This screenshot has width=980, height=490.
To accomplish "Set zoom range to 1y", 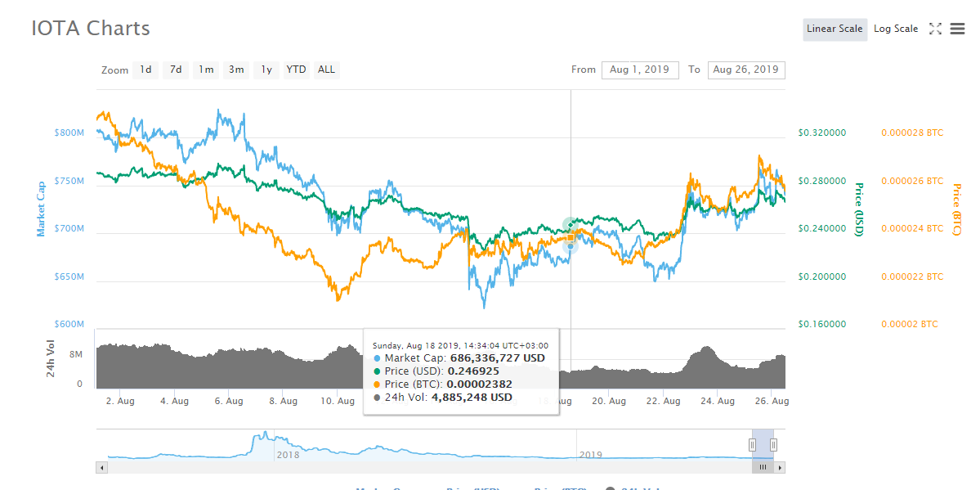I will [x=266, y=70].
